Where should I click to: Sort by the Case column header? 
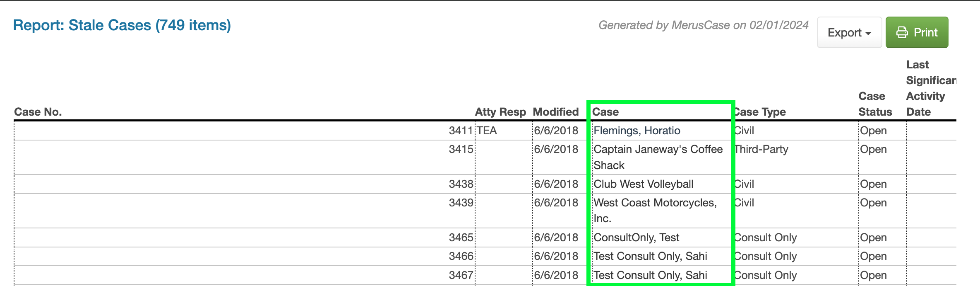coord(605,112)
